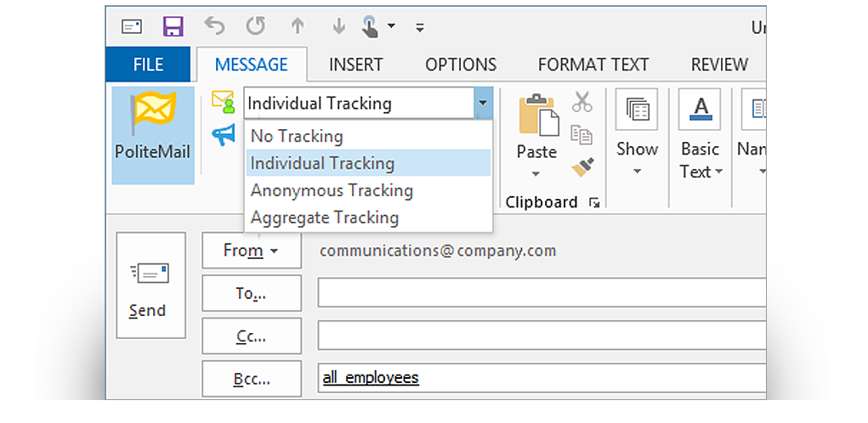The width and height of the screenshot is (868, 423).
Task: Expand the tracking mode dropdown arrow
Action: click(x=483, y=104)
